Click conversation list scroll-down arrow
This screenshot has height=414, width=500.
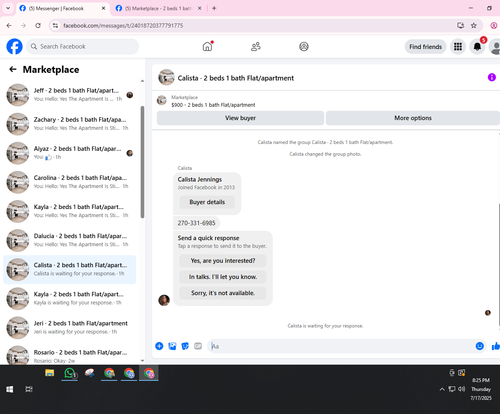pos(142,360)
